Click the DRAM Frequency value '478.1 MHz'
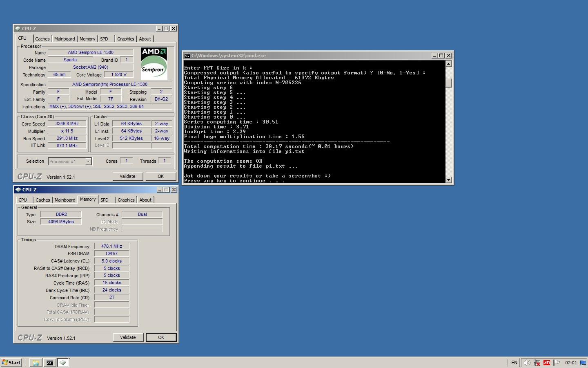Image resolution: width=588 pixels, height=368 pixels. click(112, 246)
